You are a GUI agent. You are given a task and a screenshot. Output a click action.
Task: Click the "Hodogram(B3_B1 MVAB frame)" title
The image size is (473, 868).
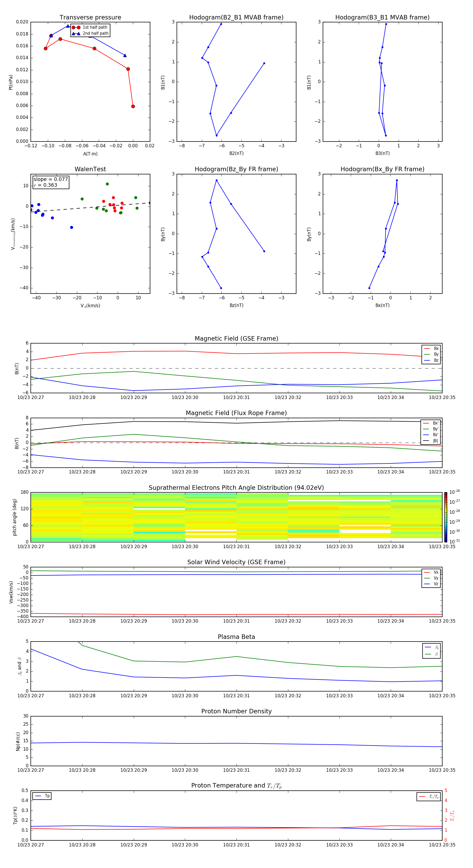pos(382,17)
